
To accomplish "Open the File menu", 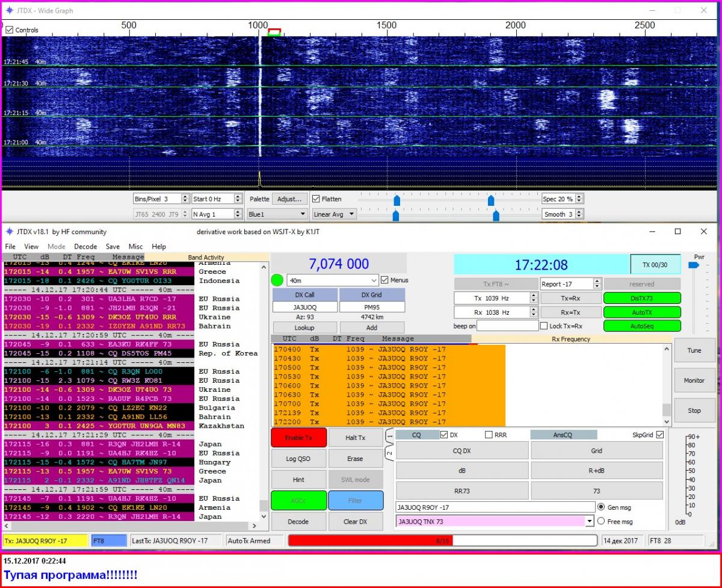I will point(10,247).
